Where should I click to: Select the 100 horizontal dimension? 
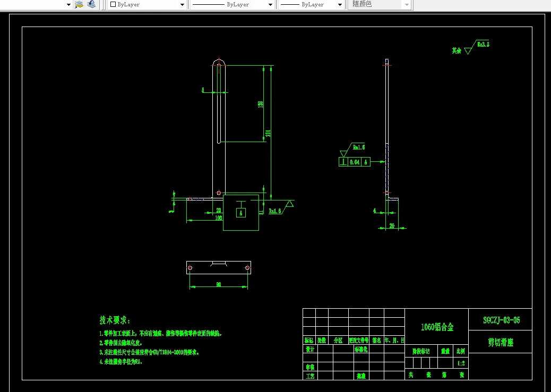pyautogui.click(x=218, y=218)
